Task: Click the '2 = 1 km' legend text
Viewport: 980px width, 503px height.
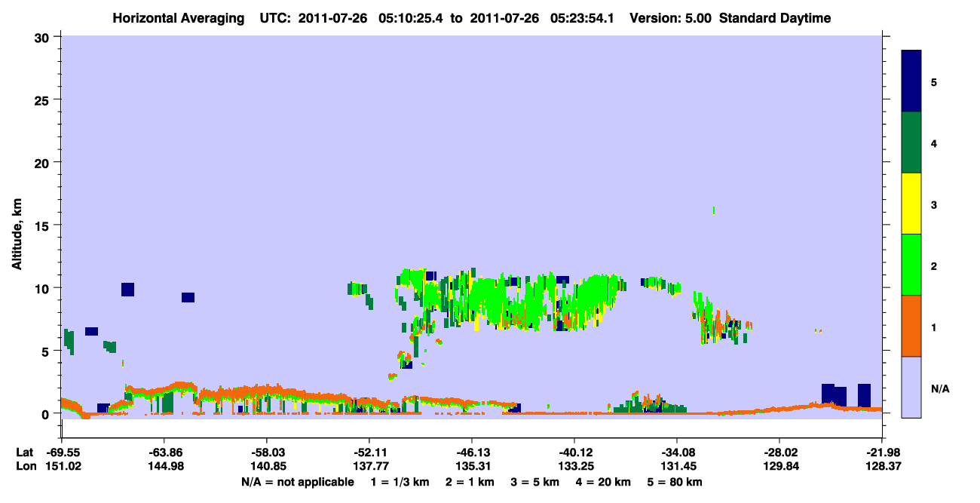Action: coord(470,482)
